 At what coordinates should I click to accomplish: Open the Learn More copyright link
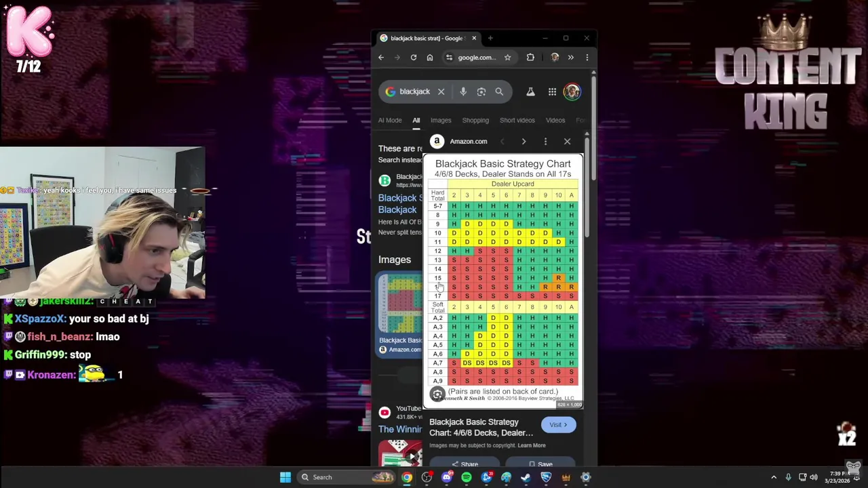tap(532, 445)
